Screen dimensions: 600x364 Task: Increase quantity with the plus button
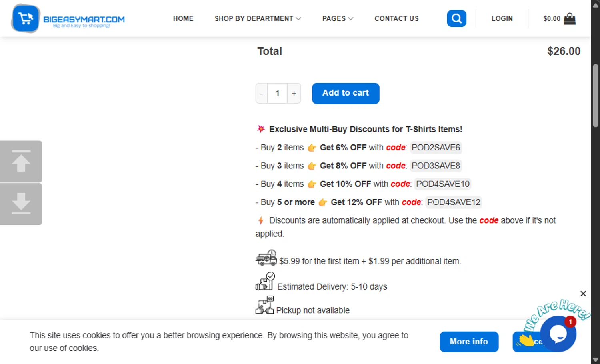point(294,94)
